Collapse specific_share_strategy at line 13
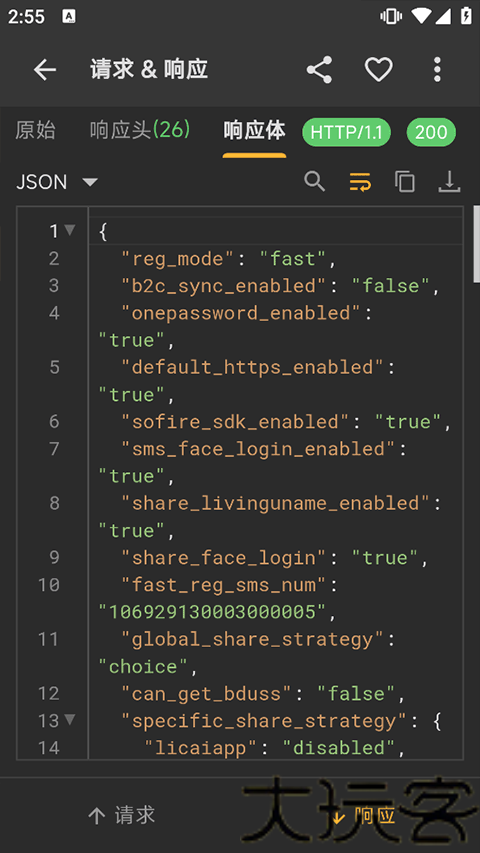Screen dimensions: 480x853 [70, 720]
